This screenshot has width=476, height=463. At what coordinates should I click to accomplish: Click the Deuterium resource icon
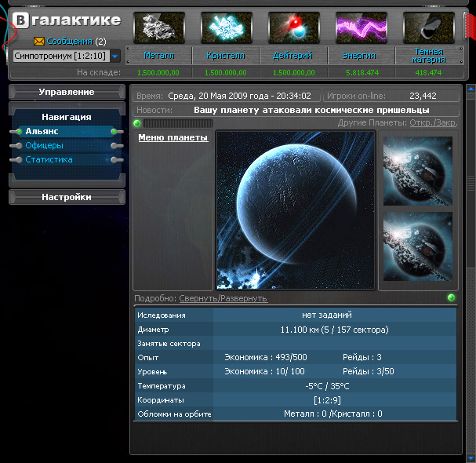coord(294,27)
